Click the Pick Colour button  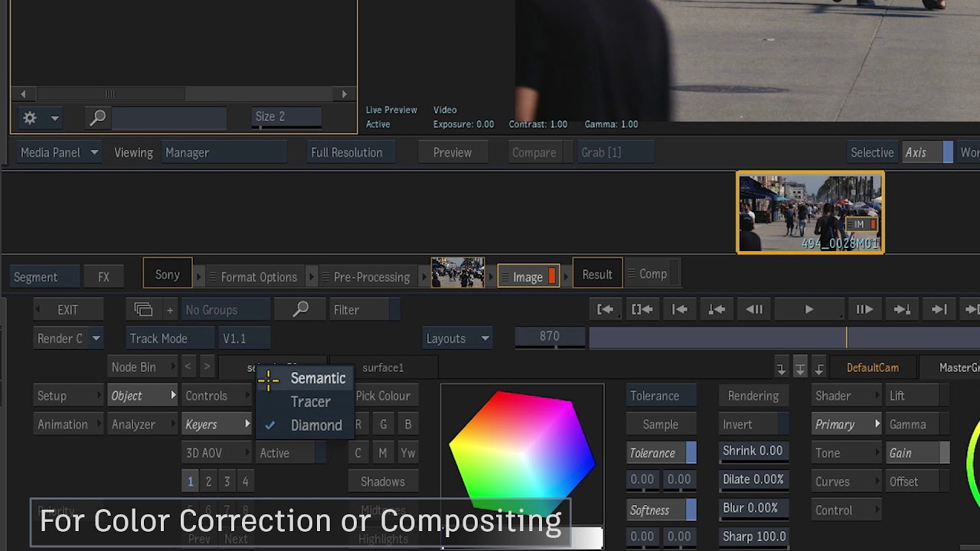(383, 396)
